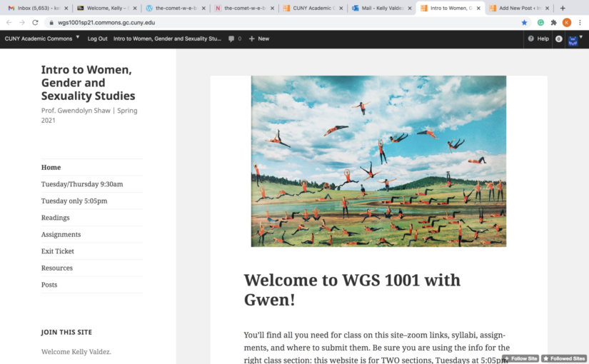
Task: Click the Follow Site button
Action: [x=520, y=358]
